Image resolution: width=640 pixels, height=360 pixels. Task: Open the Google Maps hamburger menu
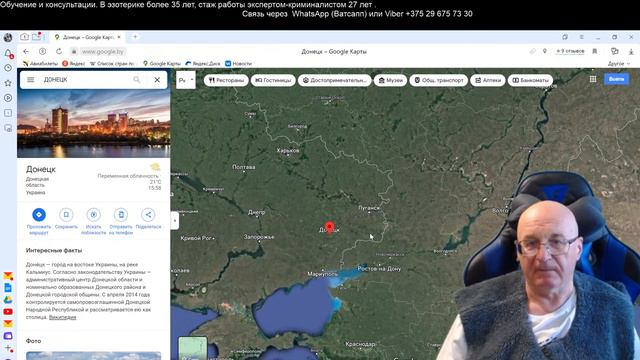point(31,80)
